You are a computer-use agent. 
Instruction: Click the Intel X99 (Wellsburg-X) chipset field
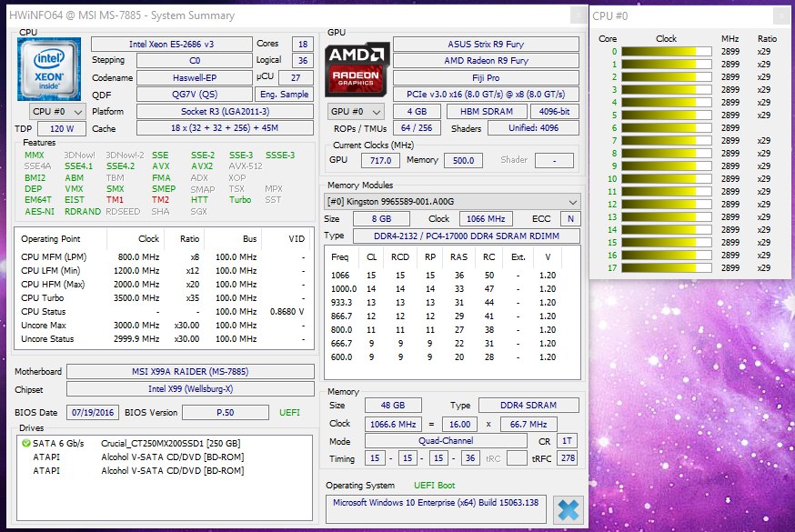coord(190,389)
